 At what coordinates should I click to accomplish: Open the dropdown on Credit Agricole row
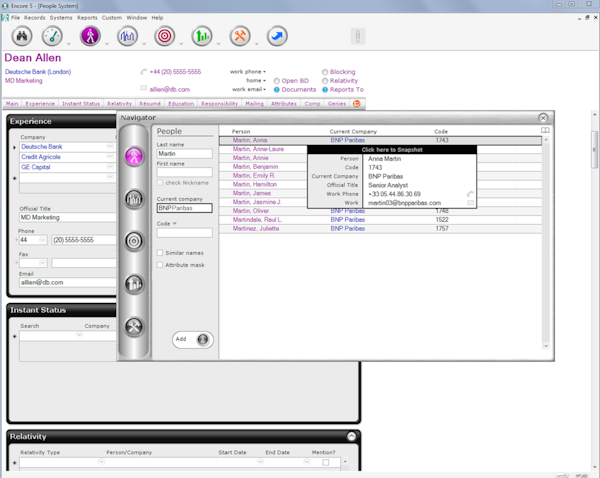[x=110, y=157]
